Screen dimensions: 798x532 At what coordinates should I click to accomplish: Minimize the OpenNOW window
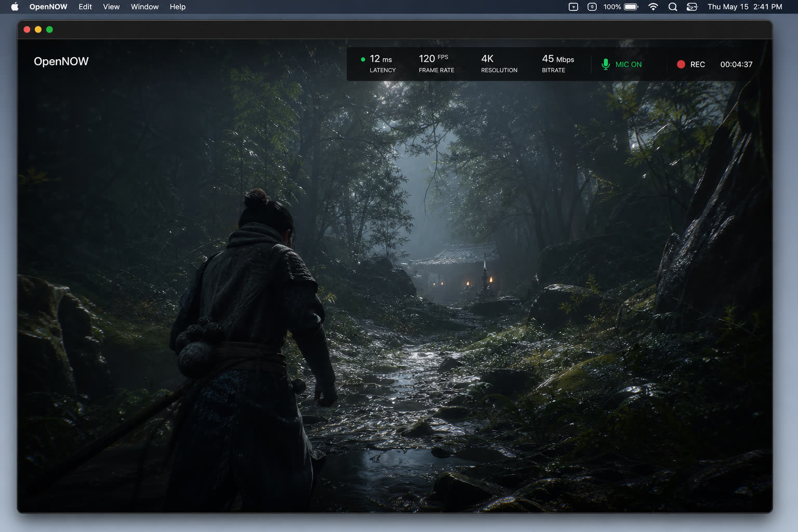coord(38,30)
